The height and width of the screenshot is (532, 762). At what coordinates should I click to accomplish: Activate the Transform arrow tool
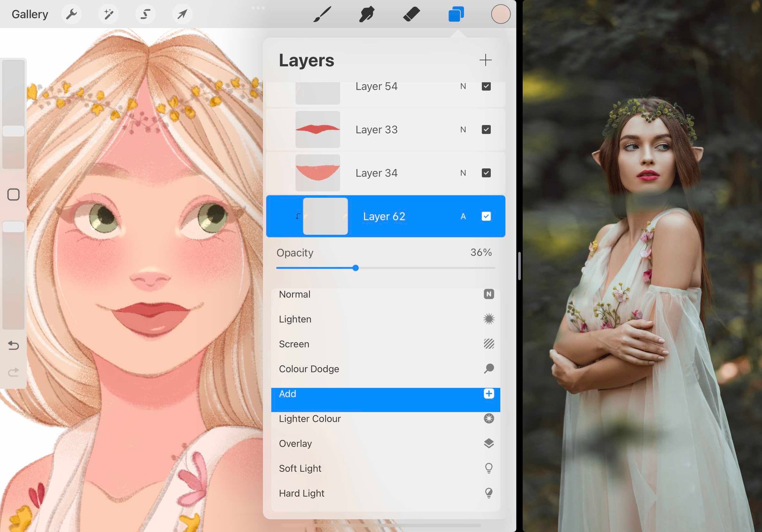(x=182, y=14)
